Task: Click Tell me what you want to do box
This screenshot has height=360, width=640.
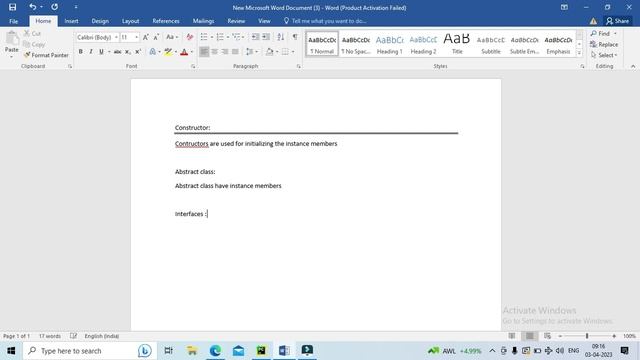Action: [325, 21]
